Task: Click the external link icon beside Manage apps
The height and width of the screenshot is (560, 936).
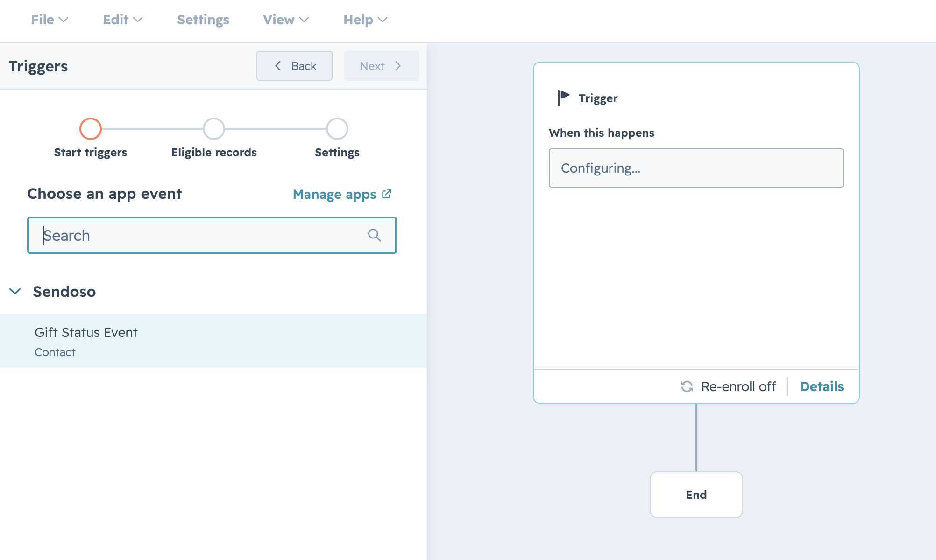Action: [x=387, y=194]
